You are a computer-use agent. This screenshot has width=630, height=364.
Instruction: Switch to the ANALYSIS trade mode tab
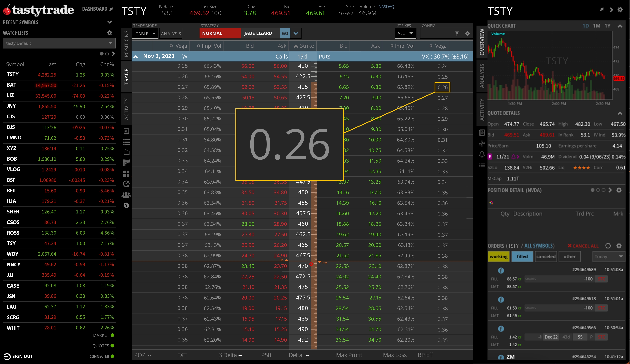[x=171, y=33]
